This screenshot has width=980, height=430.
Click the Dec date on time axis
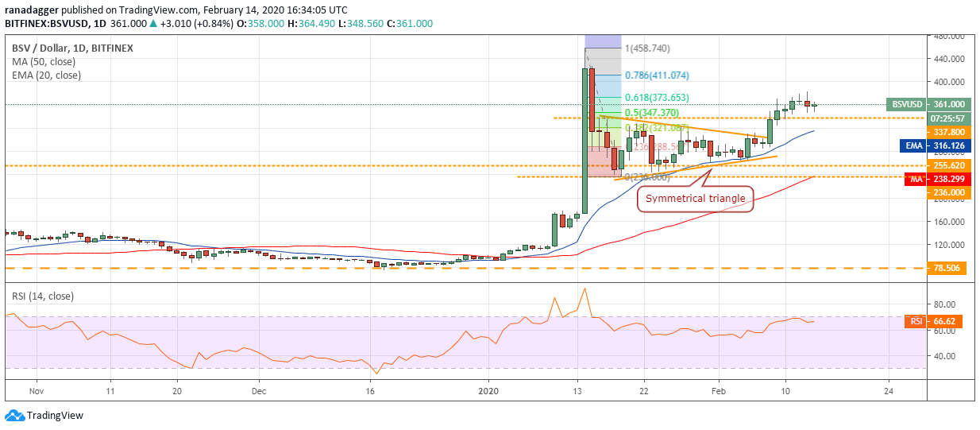259,391
